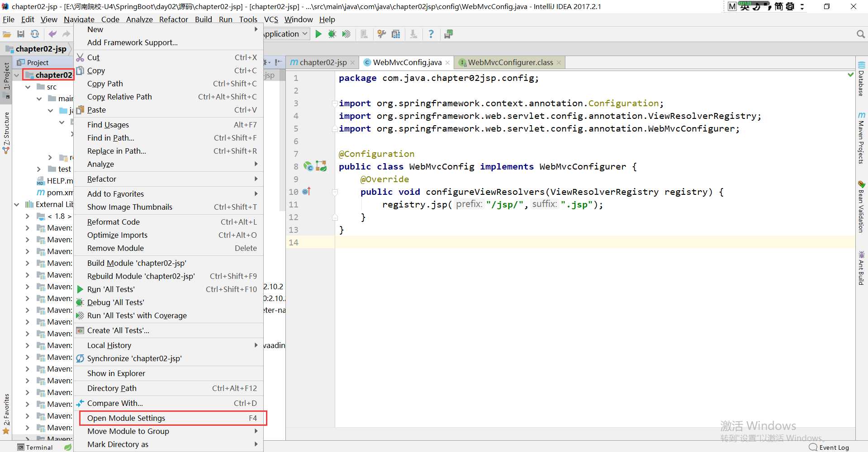Choose Open Module Settings
This screenshot has width=868, height=452.
[168, 418]
